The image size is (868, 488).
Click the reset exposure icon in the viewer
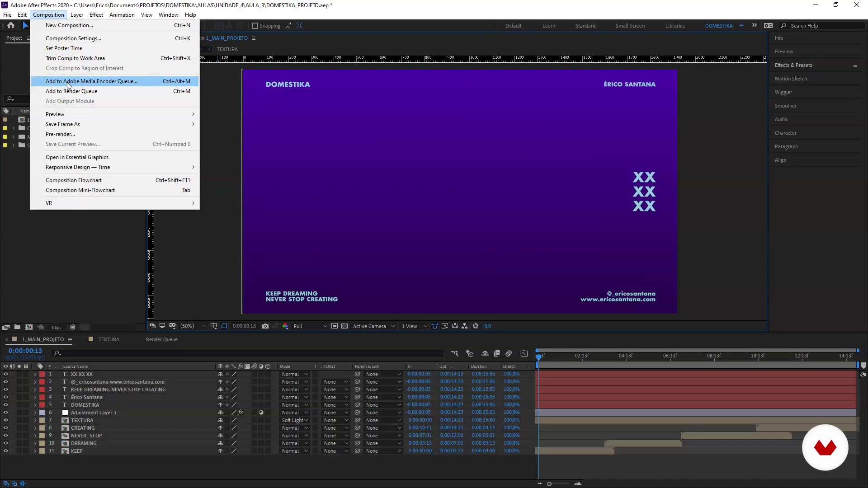pyautogui.click(x=476, y=326)
